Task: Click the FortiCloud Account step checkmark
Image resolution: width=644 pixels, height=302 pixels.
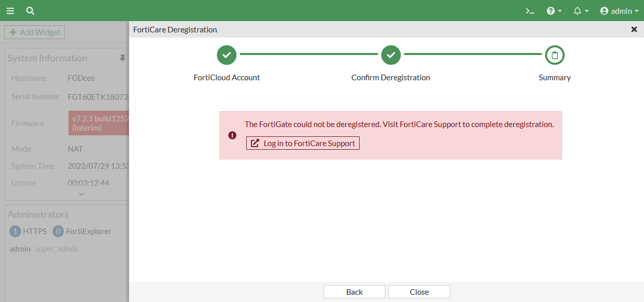Action: (x=227, y=55)
